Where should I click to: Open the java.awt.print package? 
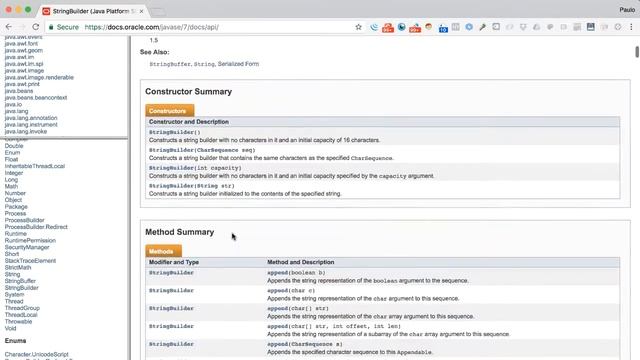pyautogui.click(x=22, y=84)
